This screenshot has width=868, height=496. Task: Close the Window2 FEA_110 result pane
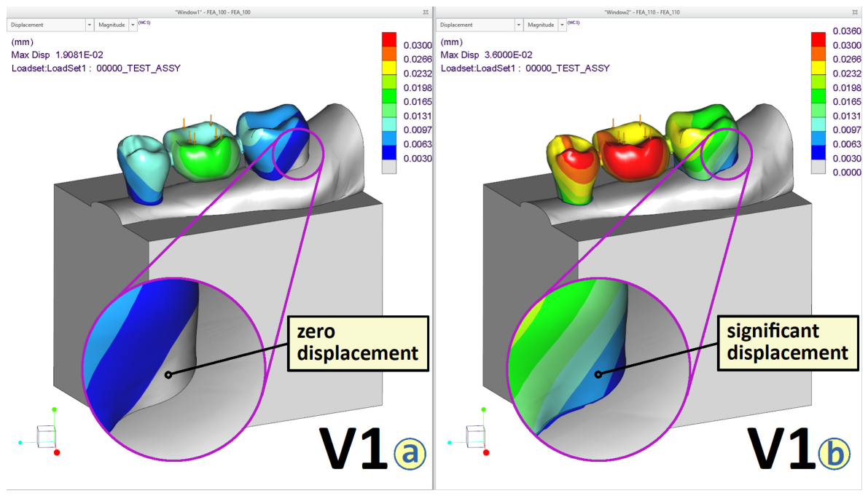pyautogui.click(x=856, y=12)
